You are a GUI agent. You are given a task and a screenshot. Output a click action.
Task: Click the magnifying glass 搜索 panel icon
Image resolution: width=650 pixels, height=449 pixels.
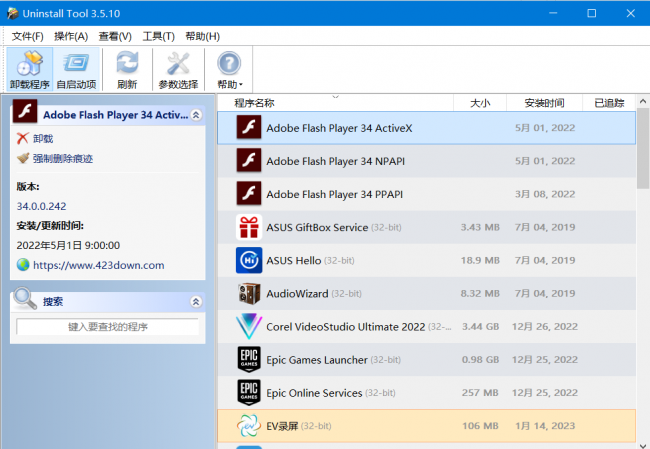coord(25,298)
